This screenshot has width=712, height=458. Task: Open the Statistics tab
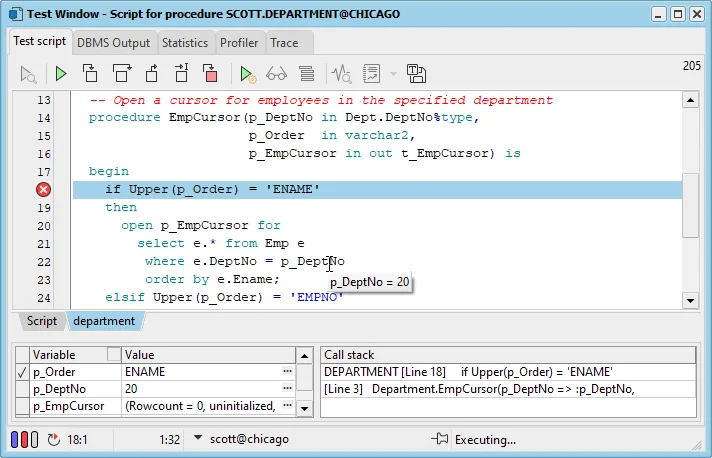pos(185,43)
